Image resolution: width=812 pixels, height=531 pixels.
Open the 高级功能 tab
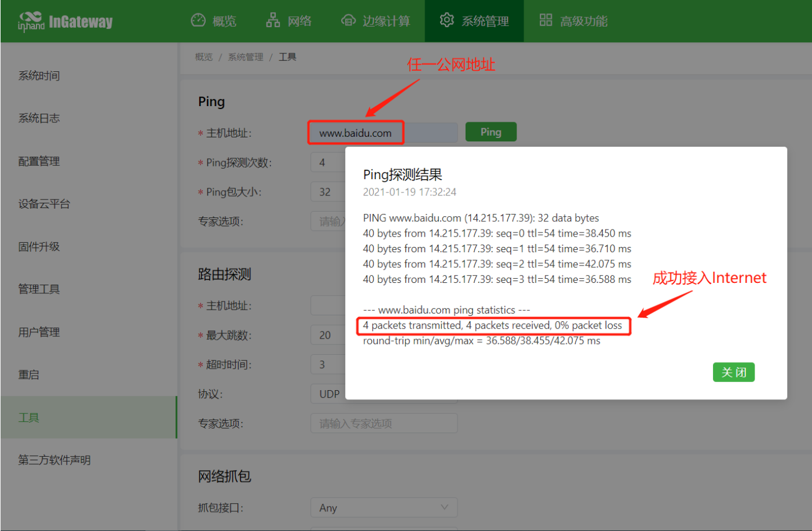pyautogui.click(x=573, y=21)
